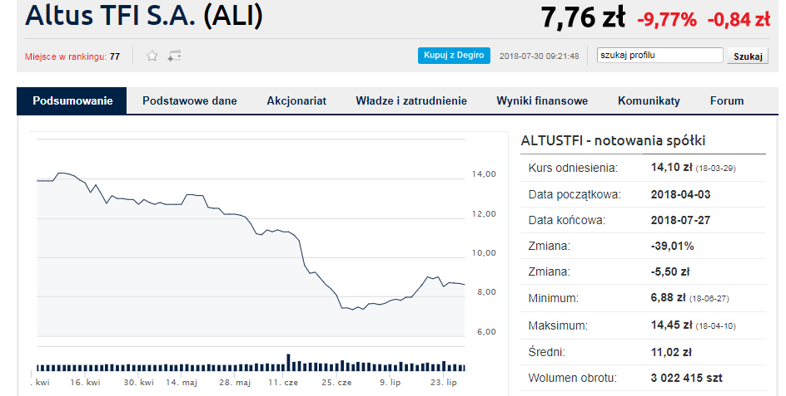Click the 28. maj date label
The height and width of the screenshot is (396, 786).
235,382
